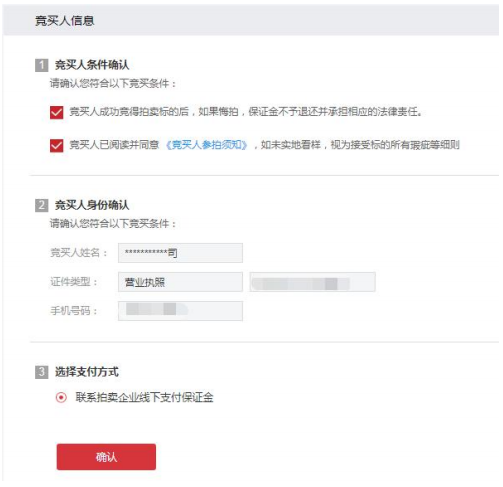Viewport: 503px width, 487px height.
Task: Open the 《竞买人参拍须知》 link
Action: tap(207, 145)
